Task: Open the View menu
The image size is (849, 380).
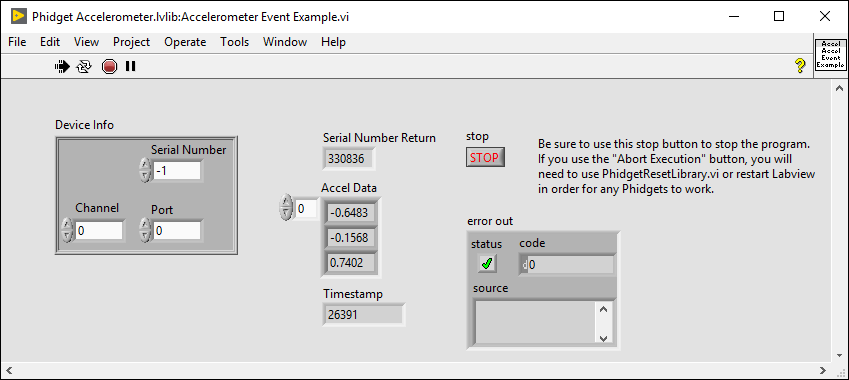Action: click(87, 42)
